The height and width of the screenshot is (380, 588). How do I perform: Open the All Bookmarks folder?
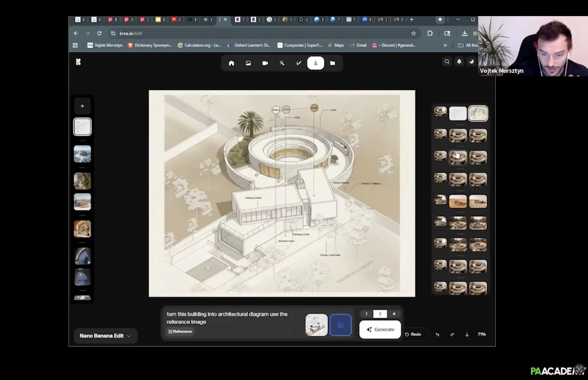(x=468, y=45)
